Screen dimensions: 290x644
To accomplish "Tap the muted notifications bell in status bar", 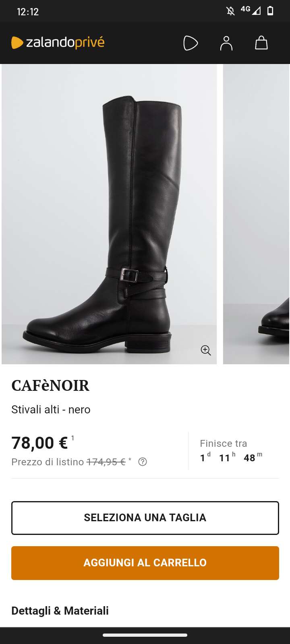I will tap(230, 11).
